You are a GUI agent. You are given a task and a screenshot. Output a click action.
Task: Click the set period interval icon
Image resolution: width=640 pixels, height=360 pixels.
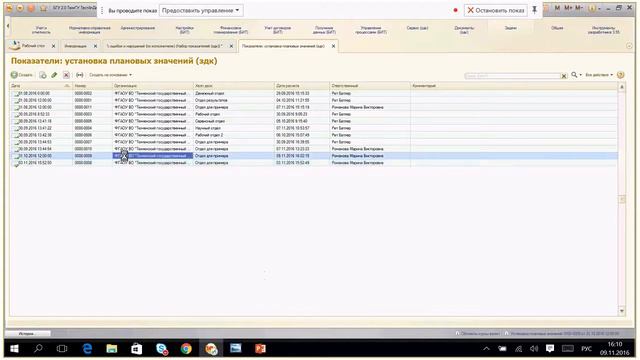click(80, 75)
